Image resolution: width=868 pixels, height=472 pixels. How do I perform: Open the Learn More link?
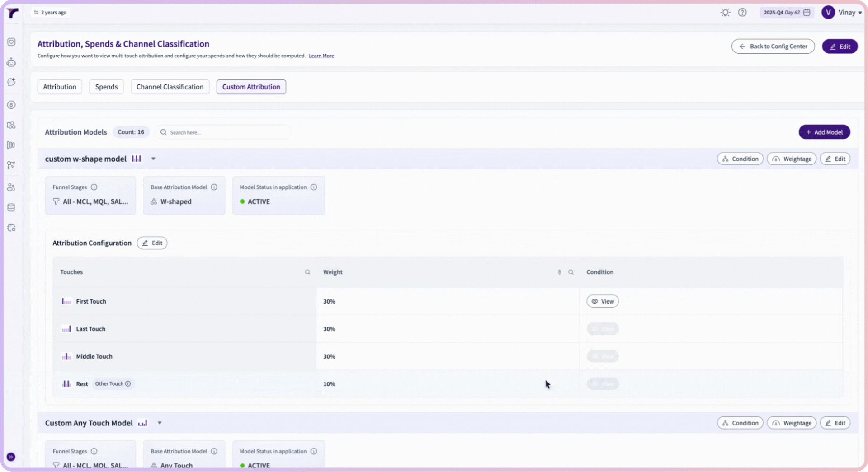[321, 56]
